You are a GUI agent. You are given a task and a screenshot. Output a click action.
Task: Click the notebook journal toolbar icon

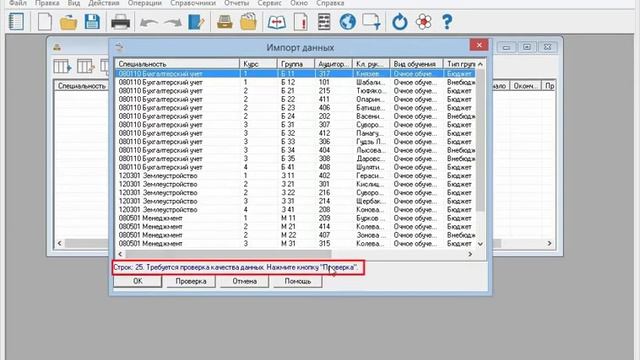pyautogui.click(x=16, y=22)
